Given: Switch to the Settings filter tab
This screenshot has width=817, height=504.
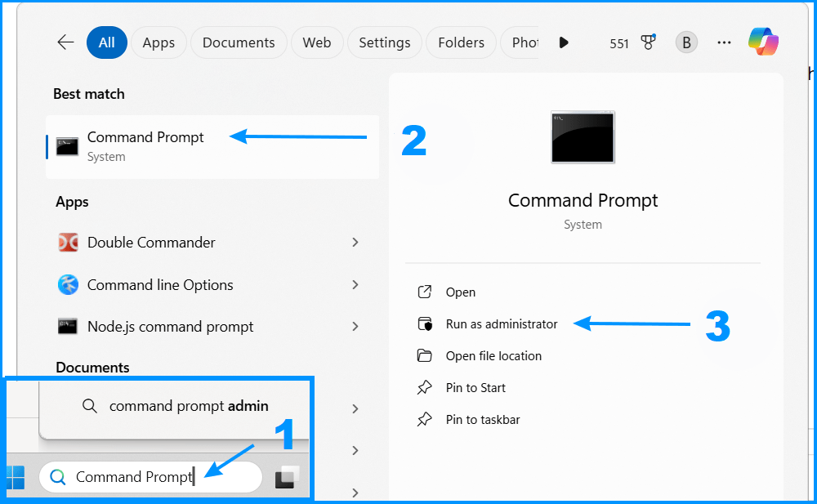Looking at the screenshot, I should pos(385,42).
